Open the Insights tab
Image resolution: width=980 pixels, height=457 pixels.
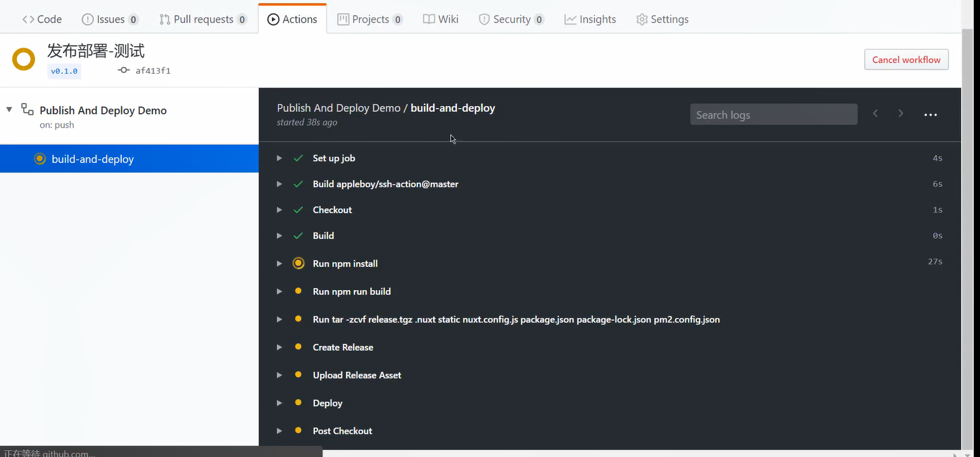click(x=590, y=19)
